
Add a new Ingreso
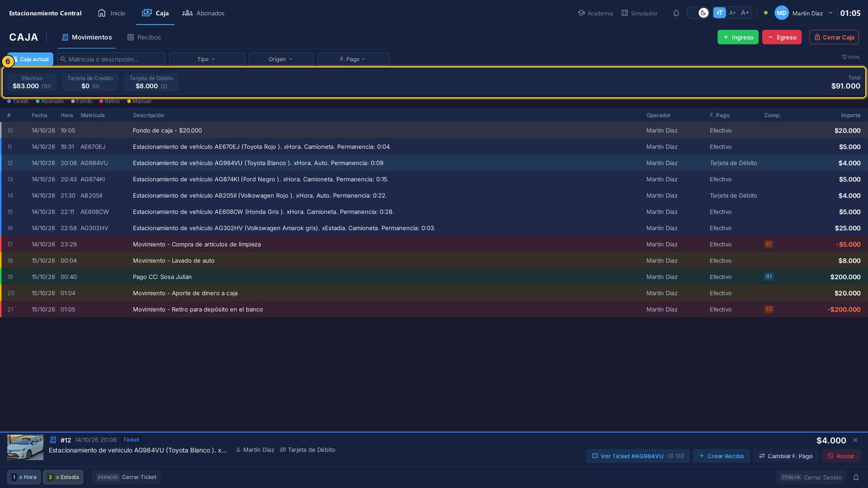(738, 37)
